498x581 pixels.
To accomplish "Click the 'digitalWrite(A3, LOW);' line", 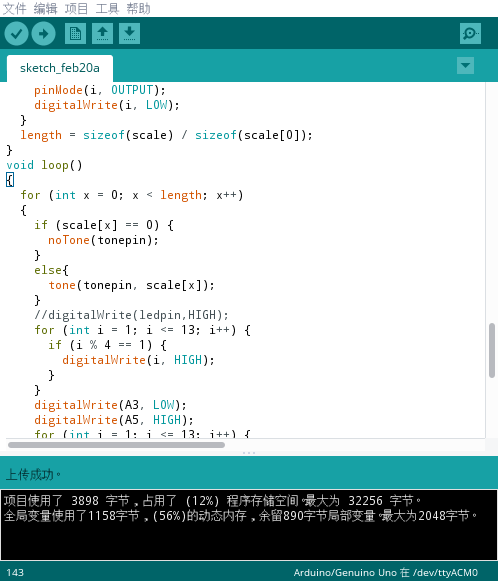I will (110, 405).
